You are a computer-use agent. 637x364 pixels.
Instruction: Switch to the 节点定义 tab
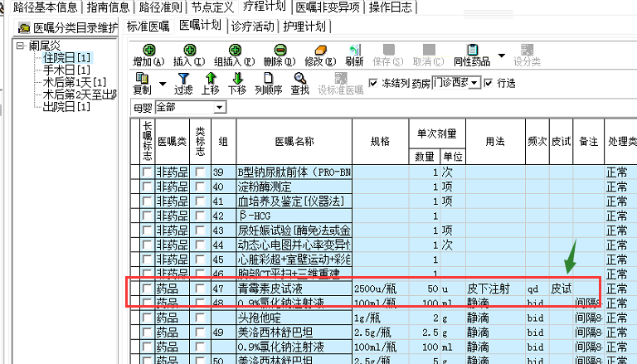click(212, 7)
